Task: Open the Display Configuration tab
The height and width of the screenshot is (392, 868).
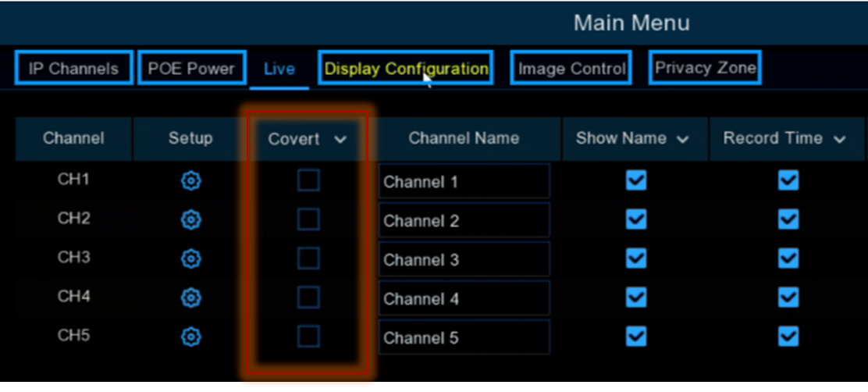Action: pyautogui.click(x=406, y=68)
